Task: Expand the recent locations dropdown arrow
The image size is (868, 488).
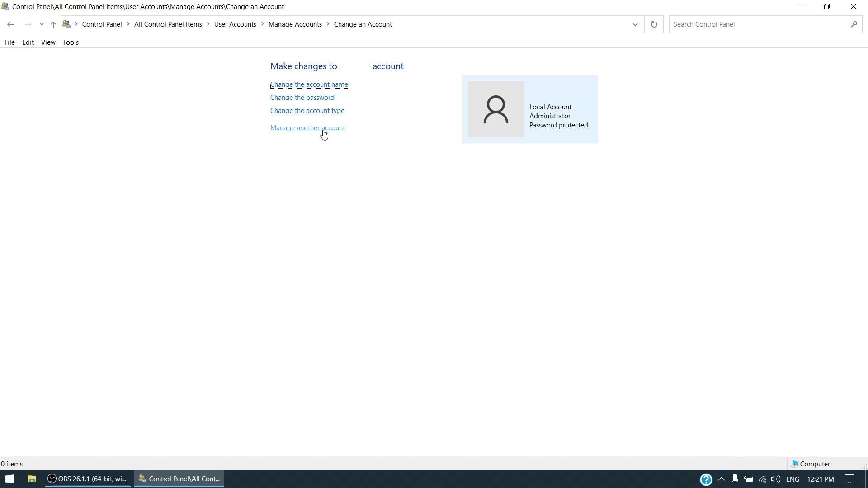Action: click(42, 24)
